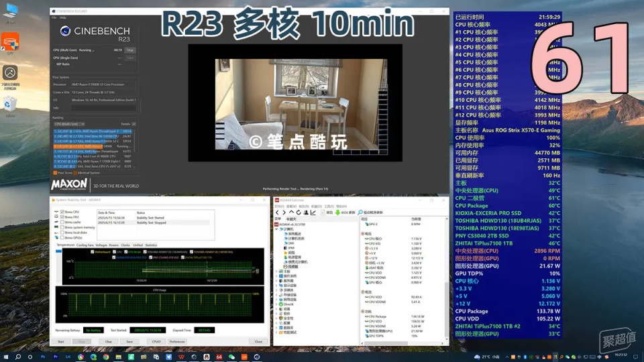Open Premiere Pro from the taskbar
This screenshot has width=644, height=362.
pyautogui.click(x=56, y=357)
